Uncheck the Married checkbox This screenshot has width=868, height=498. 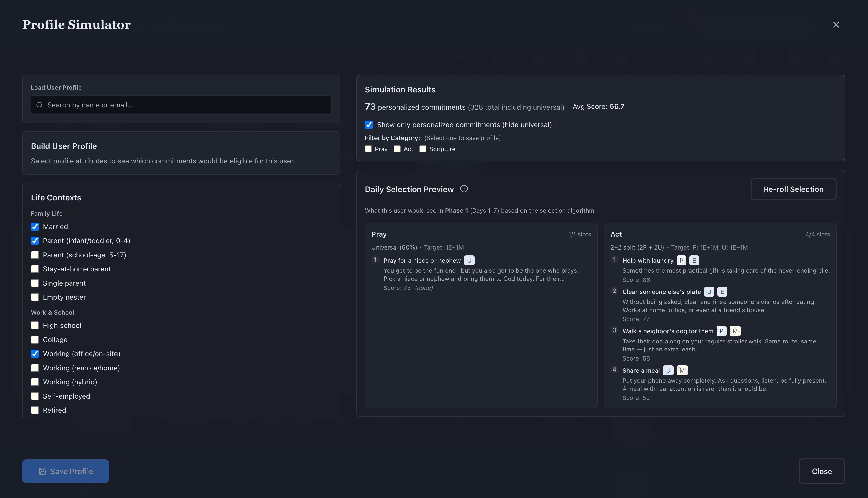tap(35, 227)
